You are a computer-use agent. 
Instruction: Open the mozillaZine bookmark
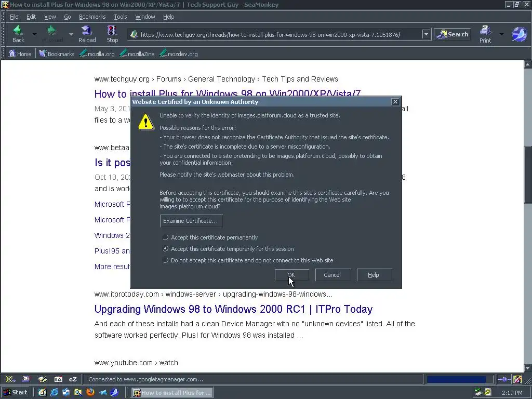click(137, 54)
